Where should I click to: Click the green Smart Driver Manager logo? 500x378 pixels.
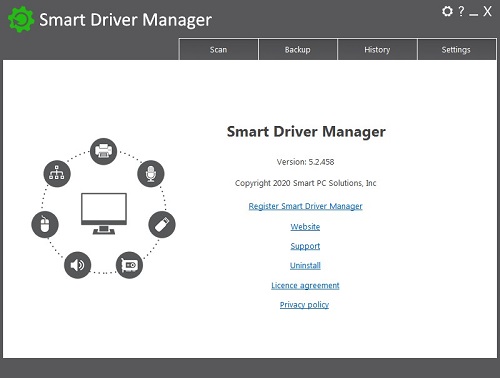[x=21, y=19]
